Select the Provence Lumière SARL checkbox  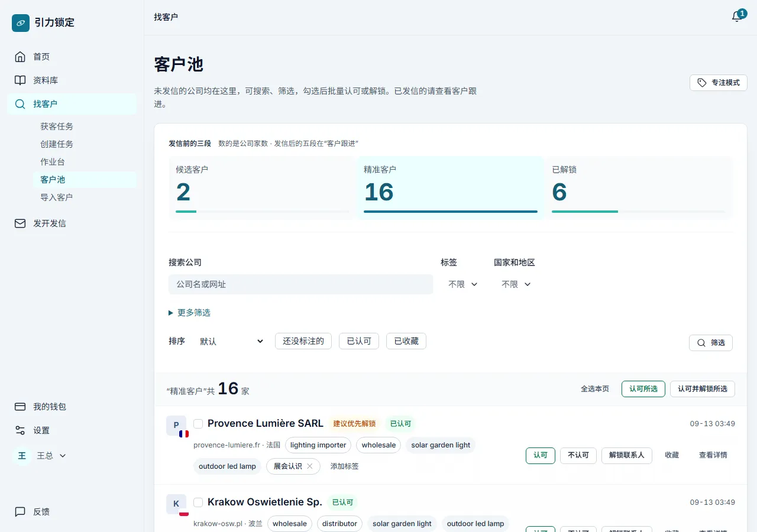[198, 424]
